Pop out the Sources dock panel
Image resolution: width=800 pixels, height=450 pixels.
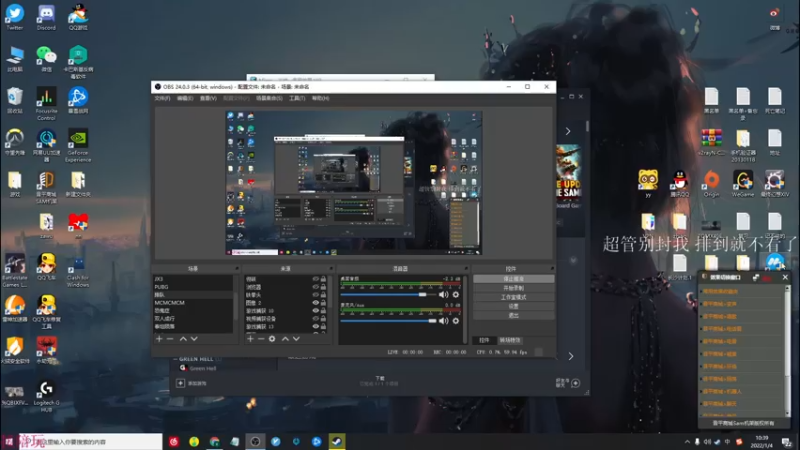[x=331, y=268]
